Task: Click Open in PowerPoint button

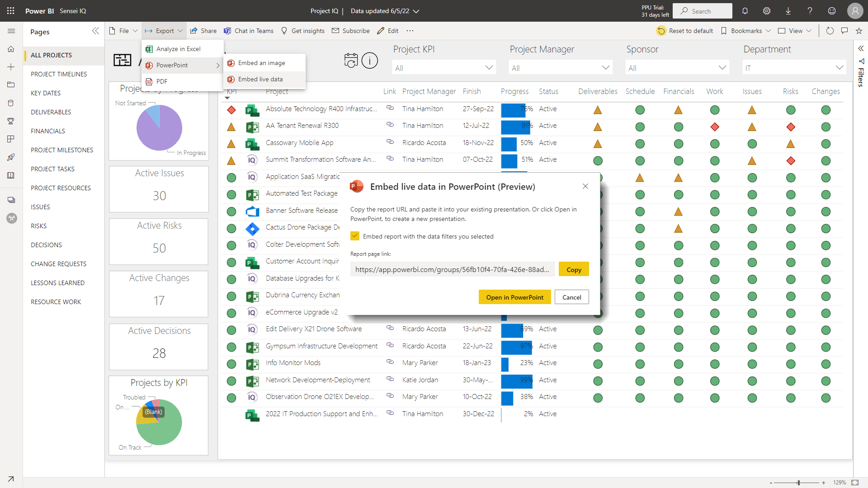Action: pyautogui.click(x=514, y=297)
